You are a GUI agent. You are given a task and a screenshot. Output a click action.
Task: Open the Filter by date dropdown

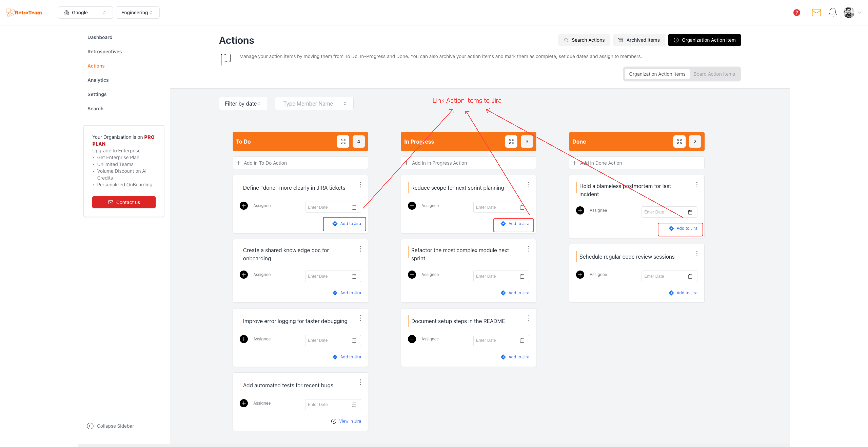pyautogui.click(x=243, y=104)
